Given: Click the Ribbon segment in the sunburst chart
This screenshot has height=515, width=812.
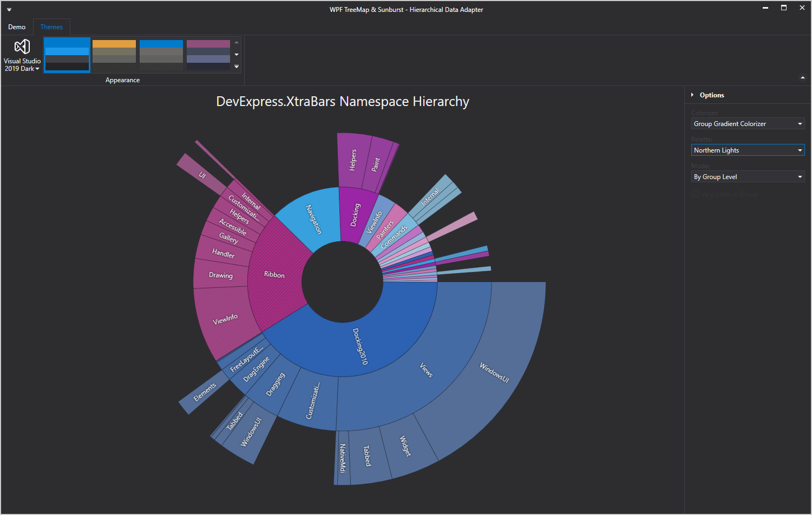Looking at the screenshot, I should point(274,275).
